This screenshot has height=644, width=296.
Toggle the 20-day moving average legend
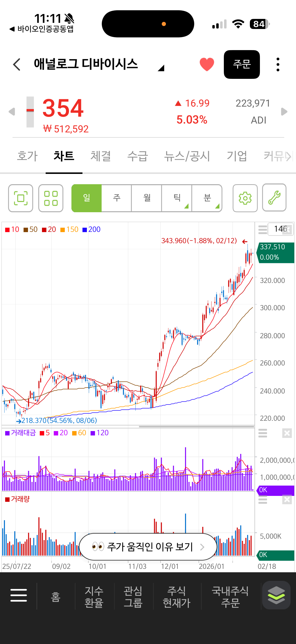click(x=49, y=229)
